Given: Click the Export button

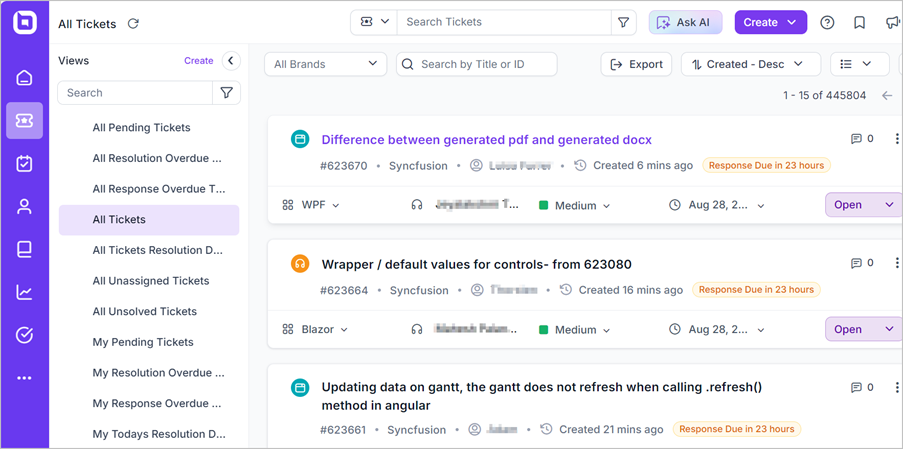Looking at the screenshot, I should 636,64.
